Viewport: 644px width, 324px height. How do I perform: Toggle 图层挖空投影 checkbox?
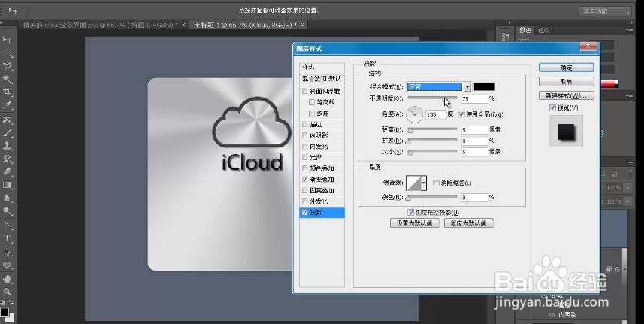411,212
